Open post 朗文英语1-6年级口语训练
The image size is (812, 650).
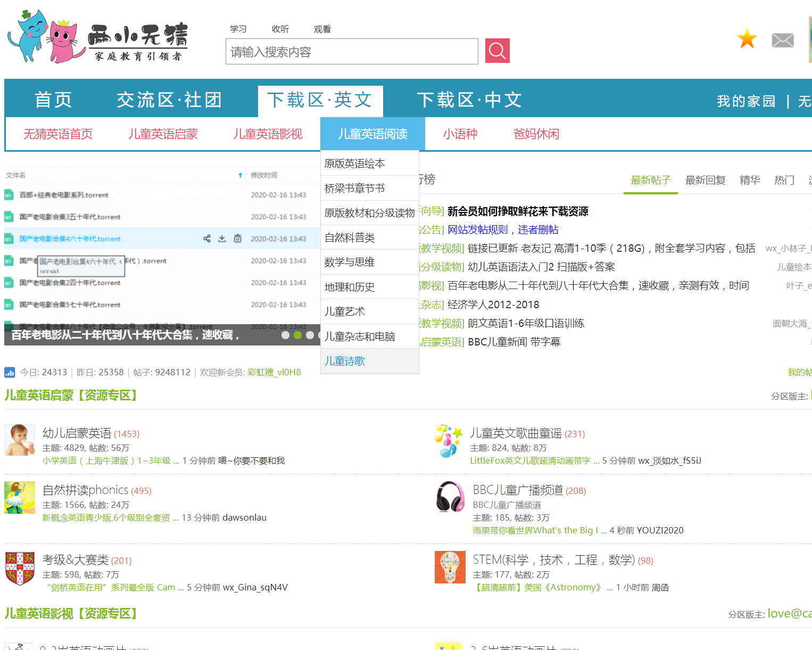[526, 323]
